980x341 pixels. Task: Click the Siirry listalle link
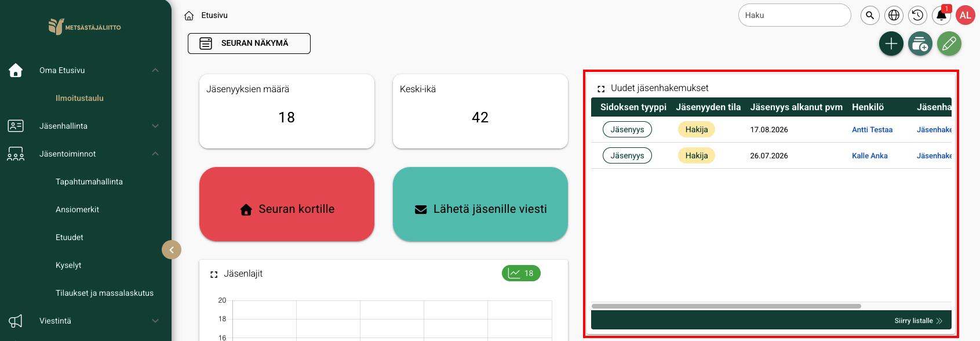[919, 321]
